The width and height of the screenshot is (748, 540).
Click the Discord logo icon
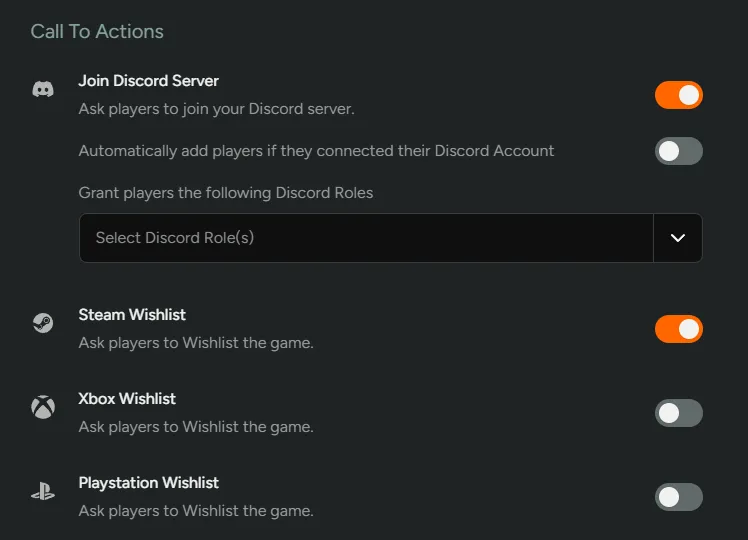click(x=43, y=89)
